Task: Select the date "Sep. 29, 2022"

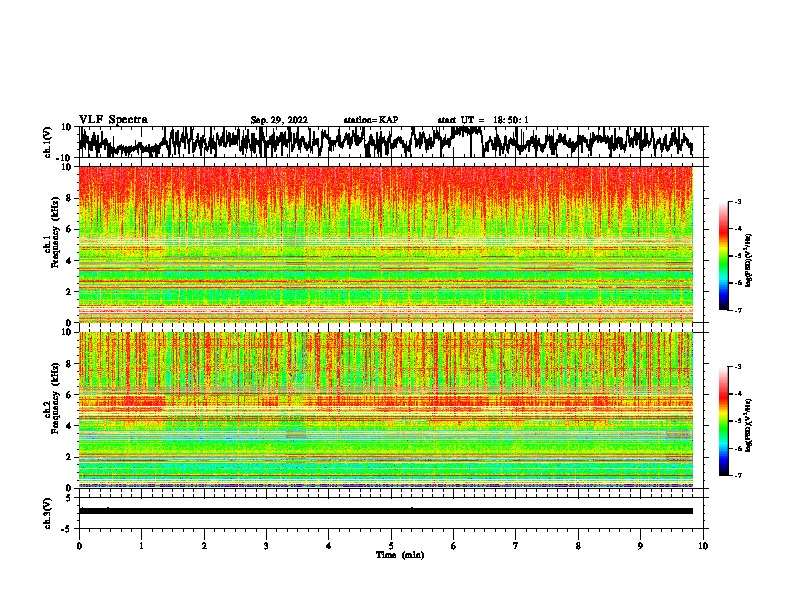Action: click(x=279, y=120)
